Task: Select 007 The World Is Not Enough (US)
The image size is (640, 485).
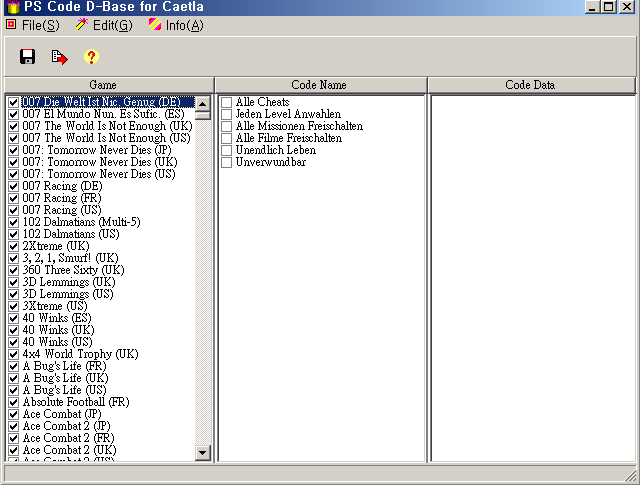Action: coord(107,138)
